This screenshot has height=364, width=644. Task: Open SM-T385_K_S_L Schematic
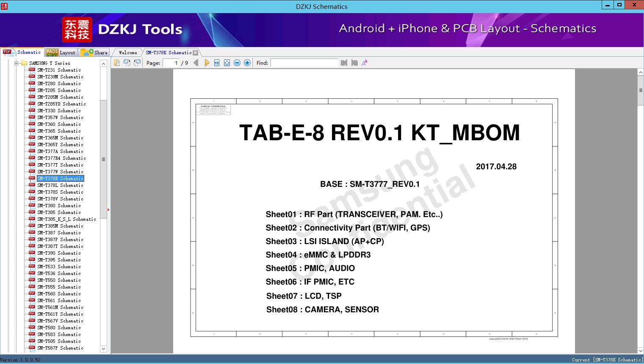66,219
